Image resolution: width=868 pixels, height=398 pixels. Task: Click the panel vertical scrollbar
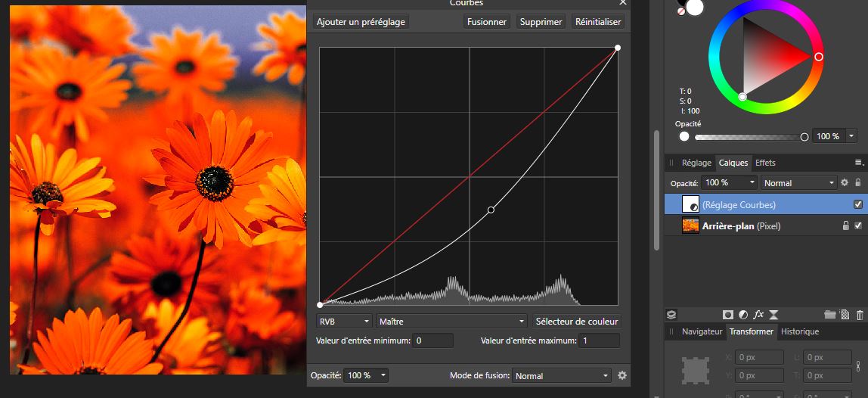tap(656, 188)
